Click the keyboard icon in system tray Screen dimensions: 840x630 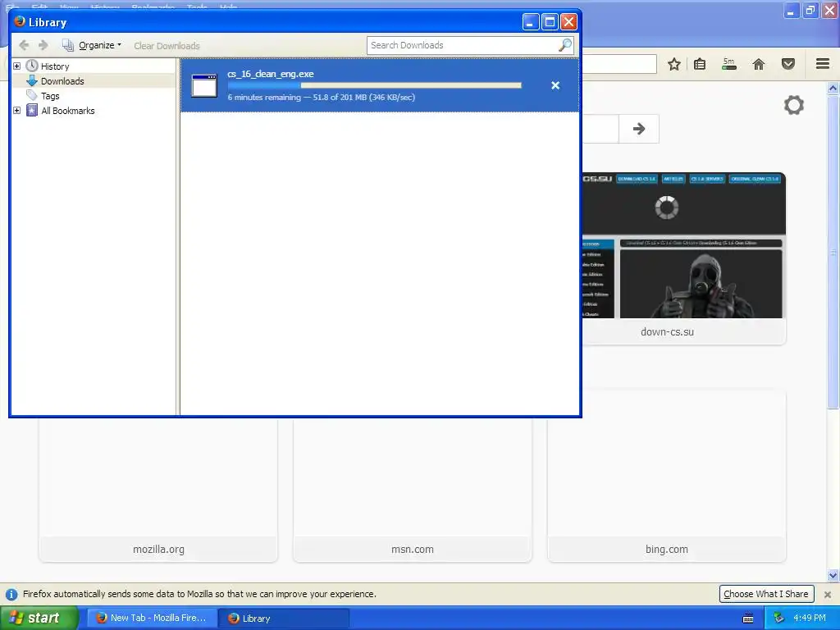pos(748,619)
